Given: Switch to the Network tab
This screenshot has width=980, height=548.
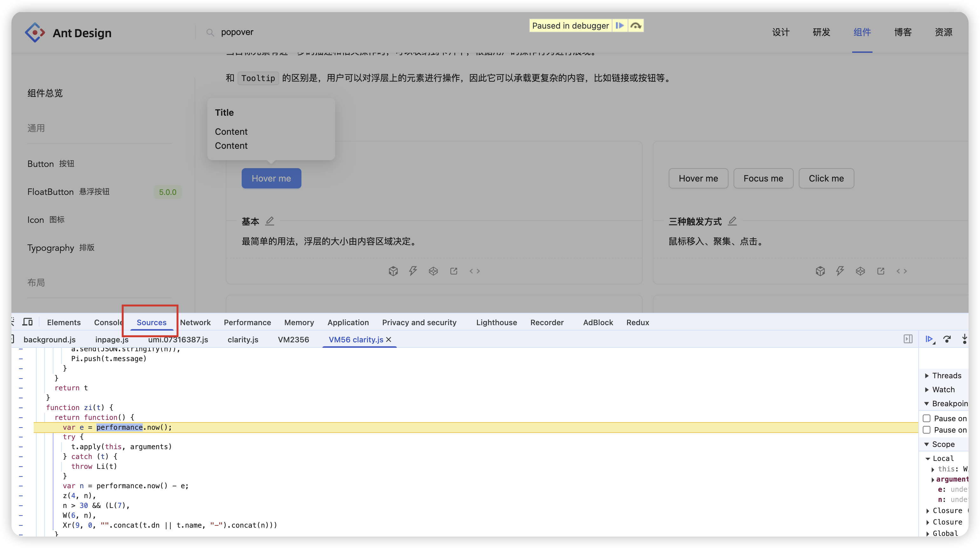Looking at the screenshot, I should pos(195,323).
